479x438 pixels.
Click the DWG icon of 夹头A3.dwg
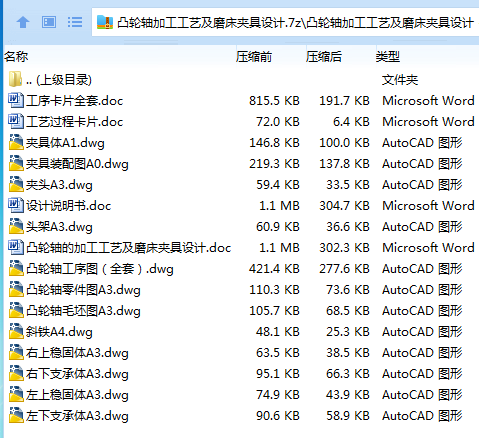coord(16,184)
